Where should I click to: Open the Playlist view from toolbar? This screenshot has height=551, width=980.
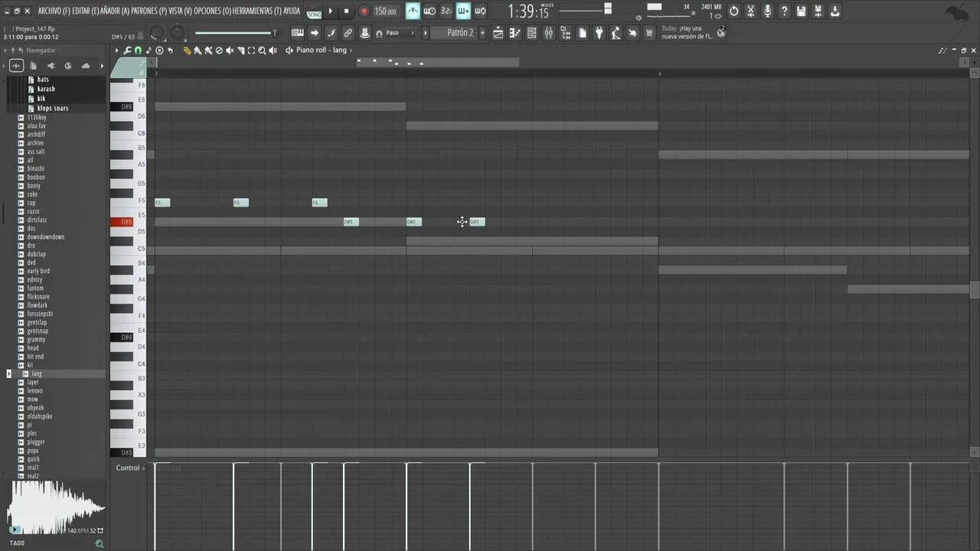[498, 33]
